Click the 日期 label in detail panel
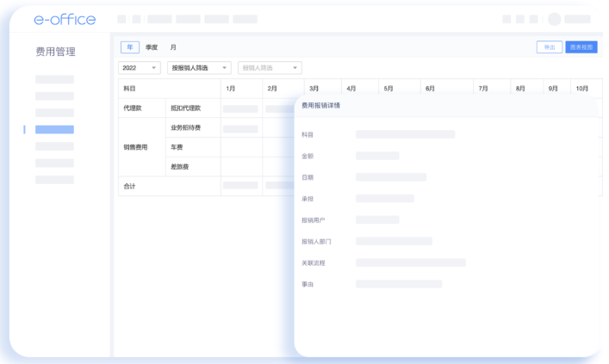The width and height of the screenshot is (609, 364). (x=308, y=177)
